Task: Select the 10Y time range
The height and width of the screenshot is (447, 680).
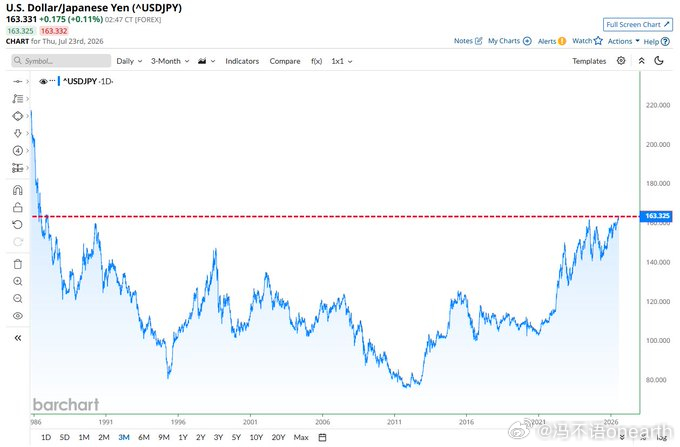Action: (x=256, y=437)
